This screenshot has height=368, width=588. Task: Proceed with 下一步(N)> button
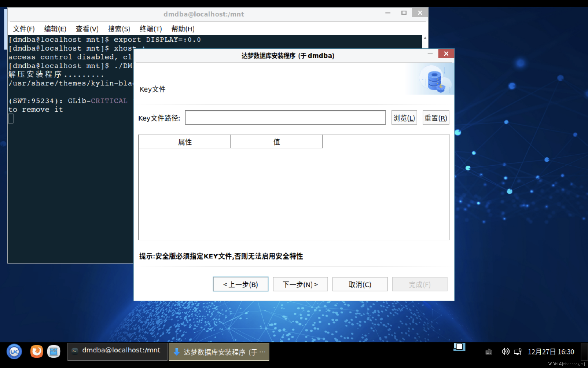tap(300, 284)
